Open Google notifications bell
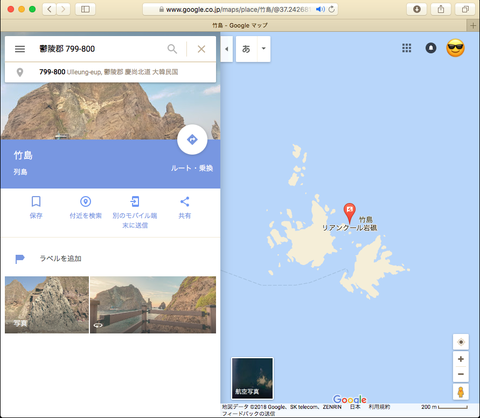 pyautogui.click(x=431, y=48)
